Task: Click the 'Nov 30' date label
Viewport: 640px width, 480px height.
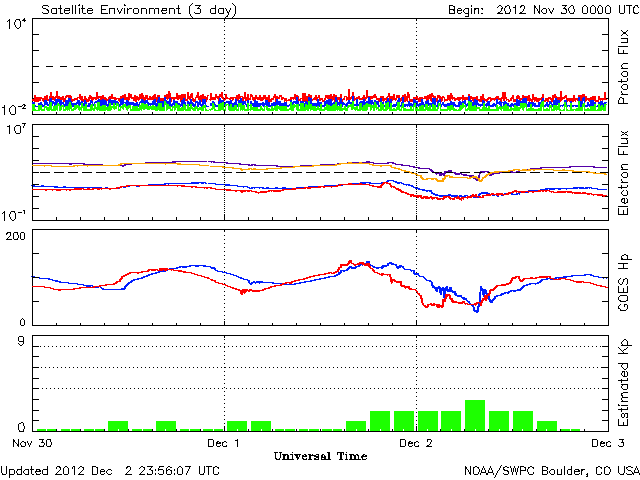Action: tap(32, 443)
